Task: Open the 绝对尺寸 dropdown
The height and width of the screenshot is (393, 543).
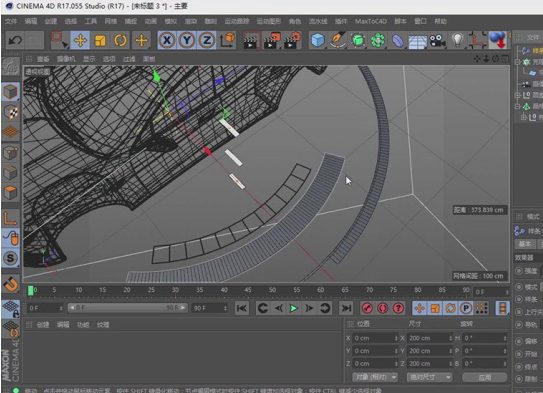Action: click(x=430, y=377)
